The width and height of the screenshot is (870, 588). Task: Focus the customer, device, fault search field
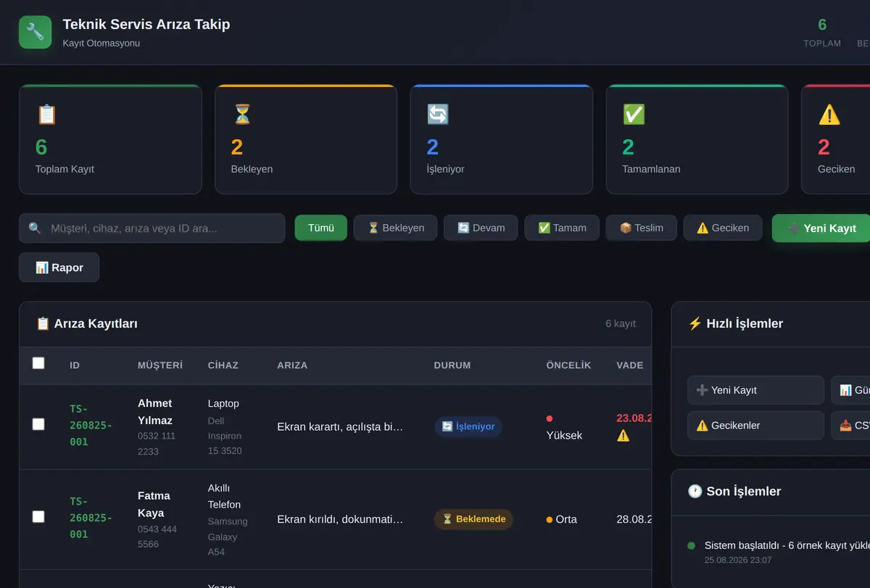pyautogui.click(x=152, y=228)
